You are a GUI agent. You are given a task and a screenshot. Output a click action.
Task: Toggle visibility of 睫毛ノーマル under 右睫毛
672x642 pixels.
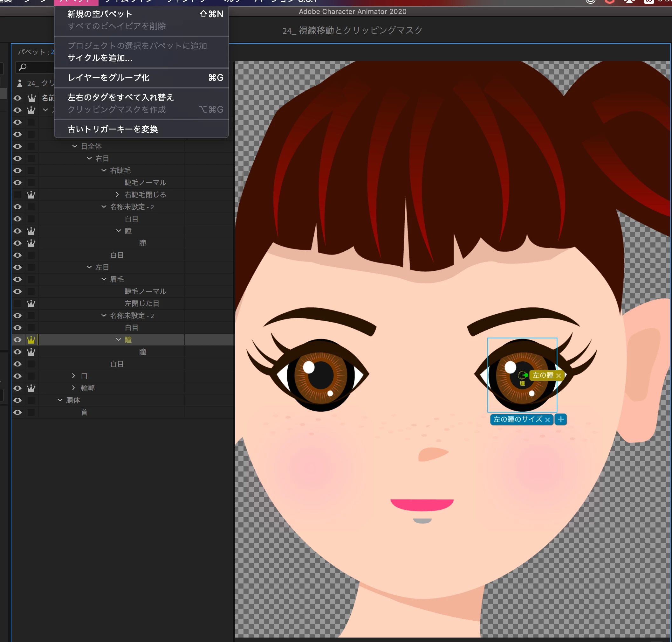click(x=17, y=183)
